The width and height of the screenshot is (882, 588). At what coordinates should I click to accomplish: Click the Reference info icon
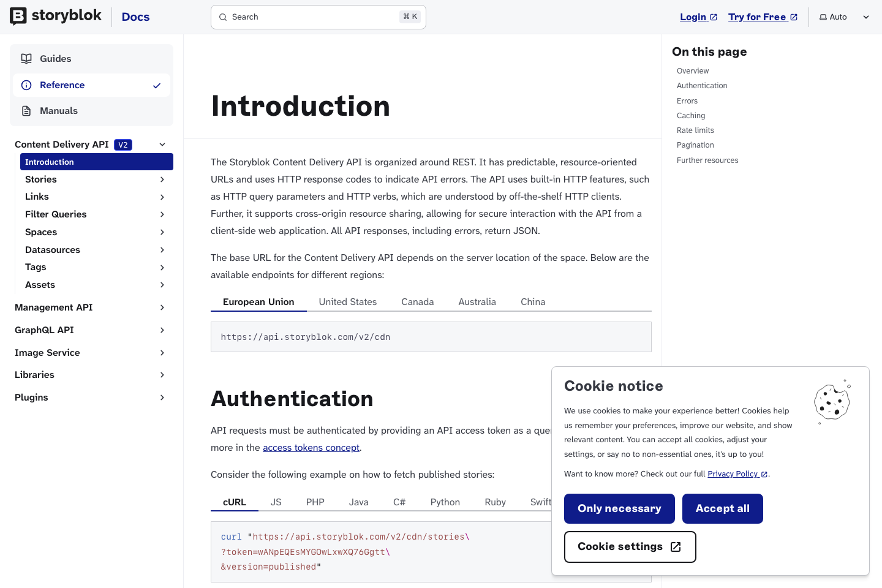tap(26, 85)
